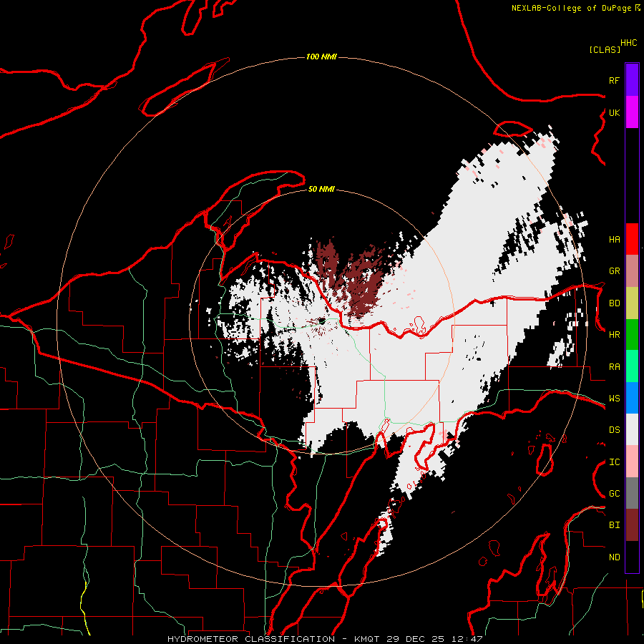Click the WS legend label
The image size is (644, 644).
614,398
